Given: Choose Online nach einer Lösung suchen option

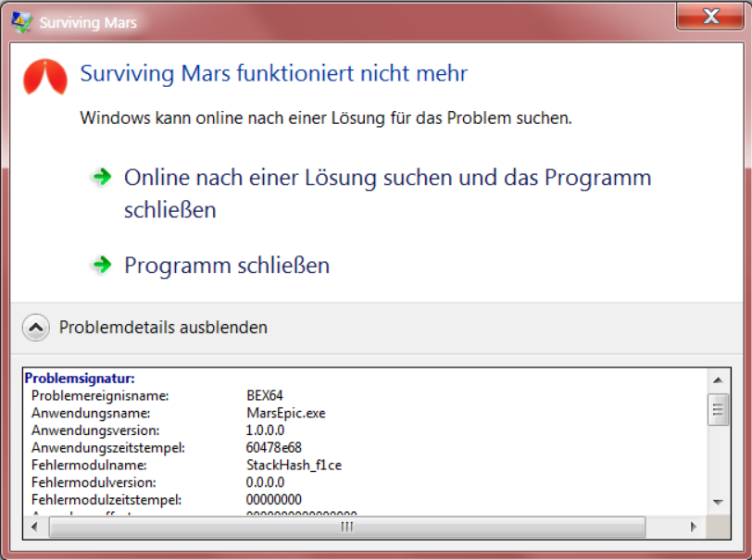Looking at the screenshot, I should pyautogui.click(x=387, y=193).
